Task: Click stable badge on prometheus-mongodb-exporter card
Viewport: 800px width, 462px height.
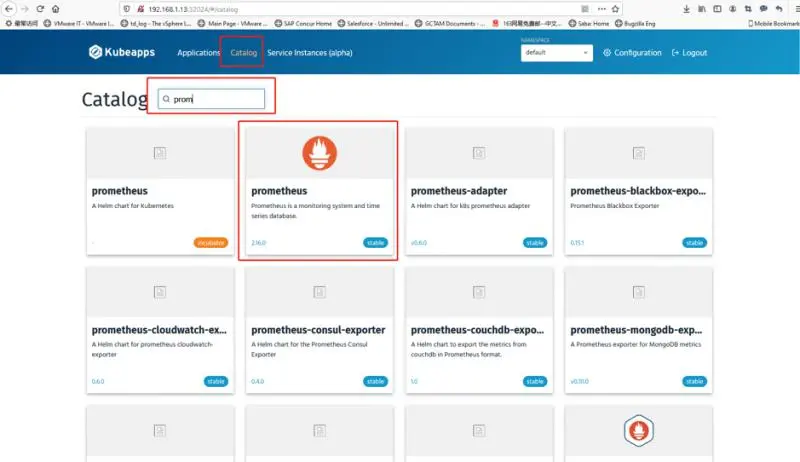Action: (x=694, y=381)
